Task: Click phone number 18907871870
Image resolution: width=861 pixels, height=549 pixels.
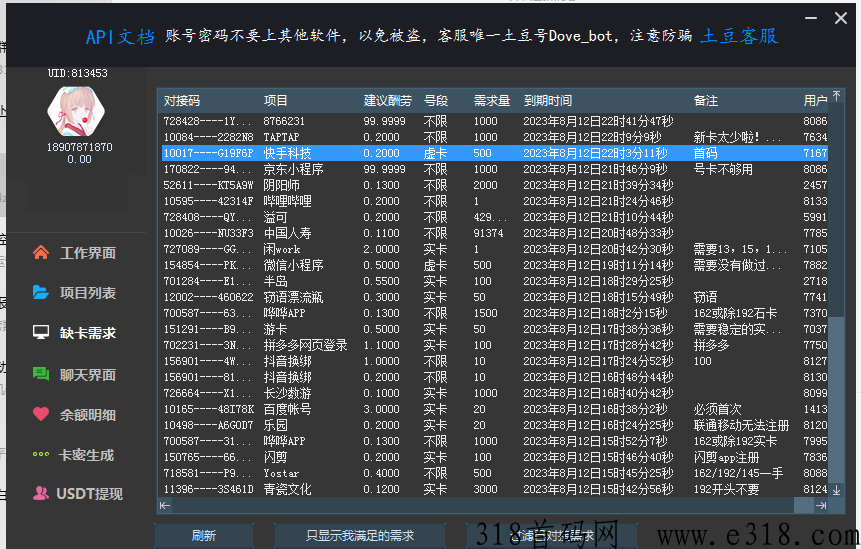Action: click(80, 147)
